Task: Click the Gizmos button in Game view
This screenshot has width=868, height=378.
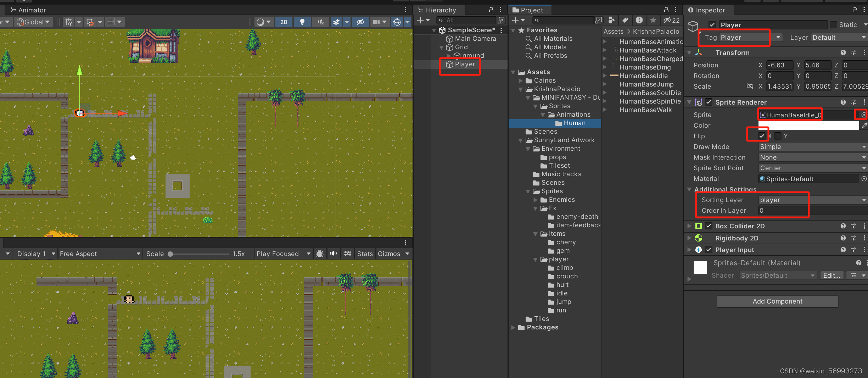Action: [389, 254]
